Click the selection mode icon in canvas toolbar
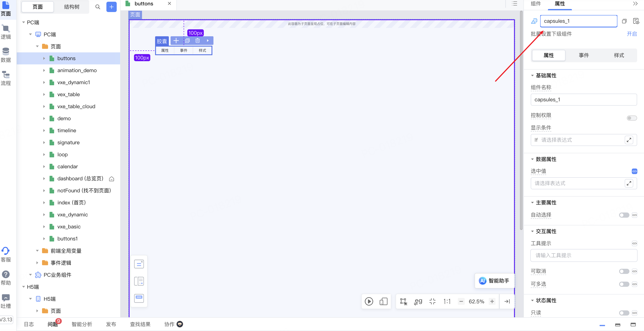This screenshot has width=644, height=331. 404,301
